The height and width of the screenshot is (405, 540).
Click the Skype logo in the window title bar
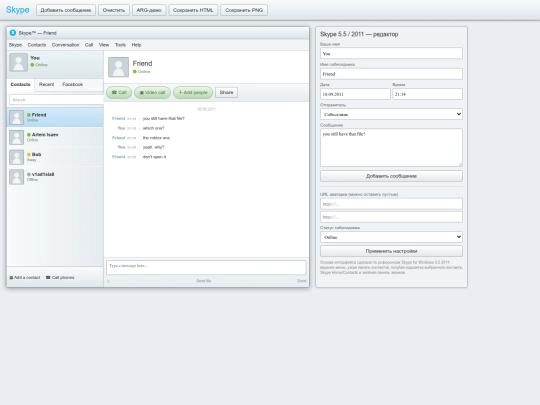(x=13, y=33)
